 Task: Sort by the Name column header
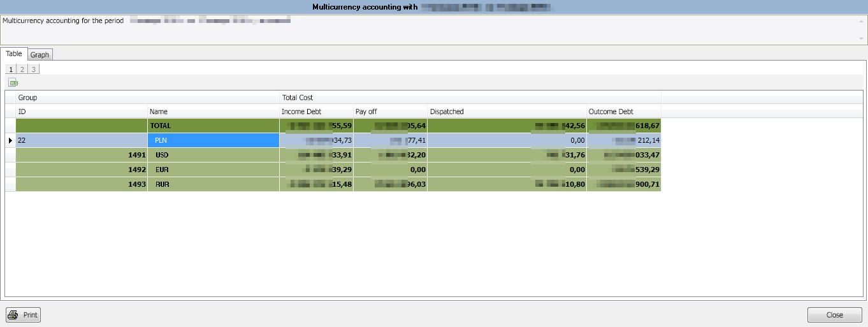213,112
